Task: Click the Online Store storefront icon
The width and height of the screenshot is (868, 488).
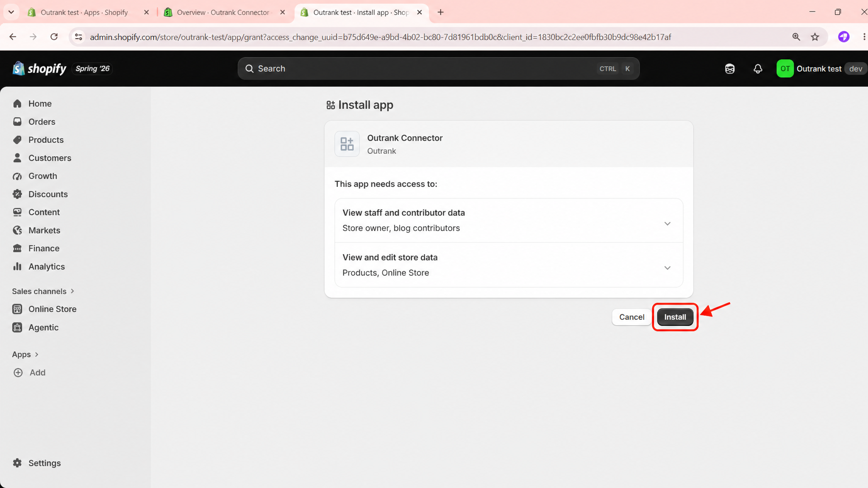Action: click(17, 309)
